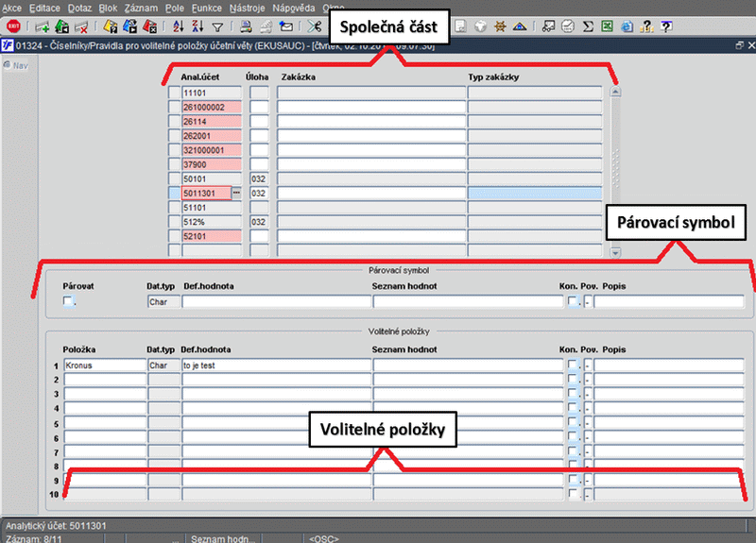Toggle Kon. checkbox in Volitelné položky row 2
756x543 pixels.
[573, 380]
